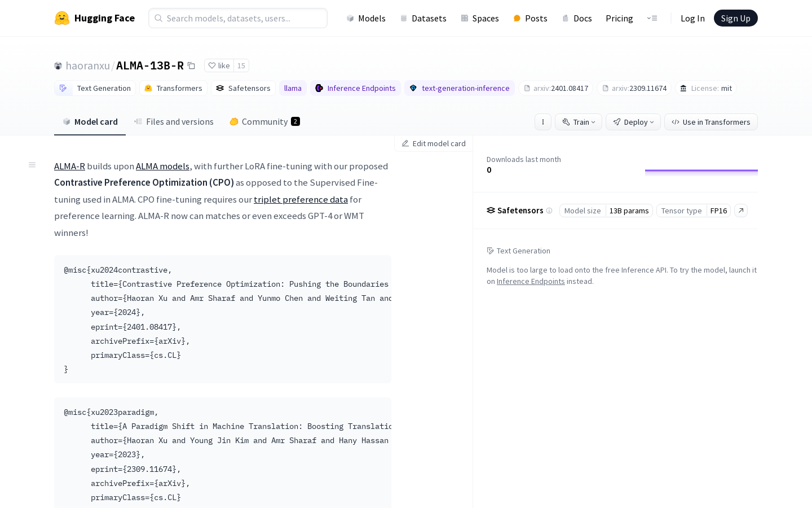Click the FP16 tensor type value
The height and width of the screenshot is (508, 812).
[719, 211]
